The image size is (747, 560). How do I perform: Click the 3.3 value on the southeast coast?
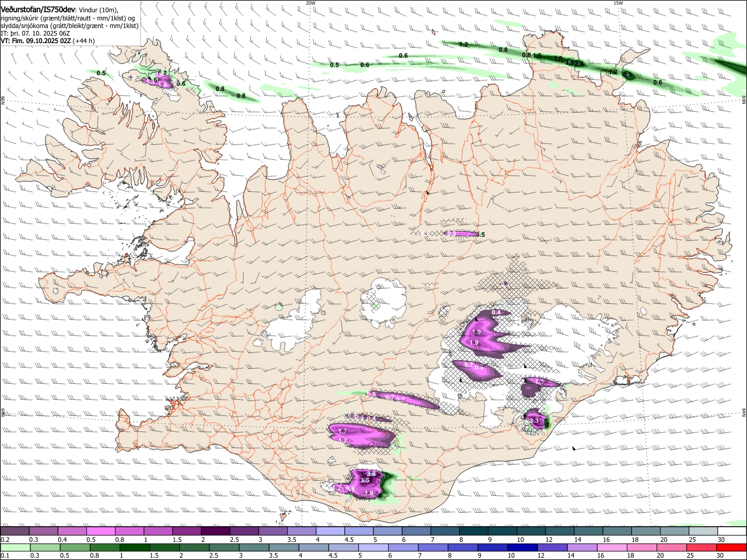(533, 420)
